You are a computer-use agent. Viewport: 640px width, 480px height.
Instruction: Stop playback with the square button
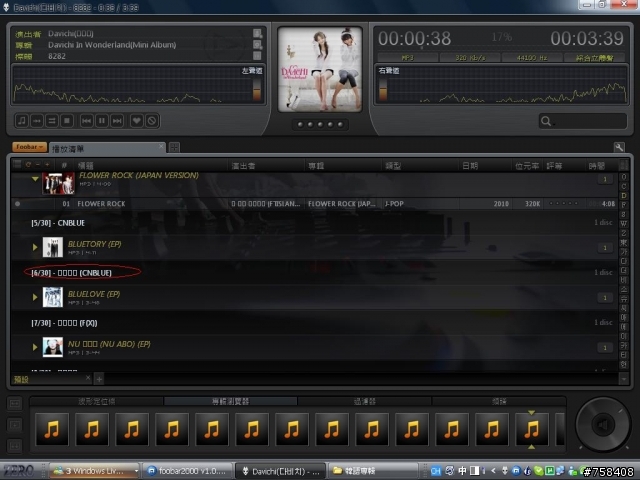[67, 121]
